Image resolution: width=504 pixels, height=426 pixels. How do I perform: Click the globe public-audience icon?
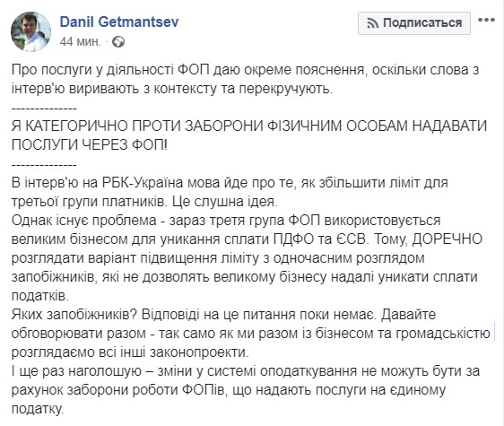[x=118, y=42]
